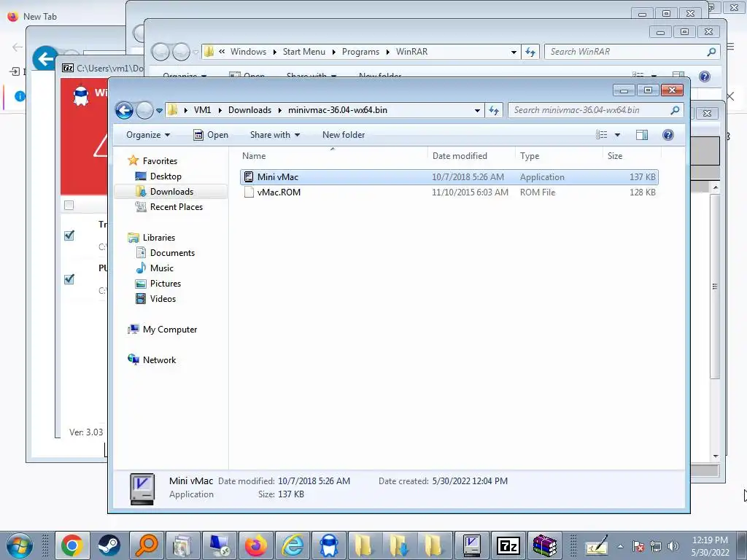The width and height of the screenshot is (747, 560).
Task: Expand the breadcrumb arrow after VM1
Action: [220, 110]
